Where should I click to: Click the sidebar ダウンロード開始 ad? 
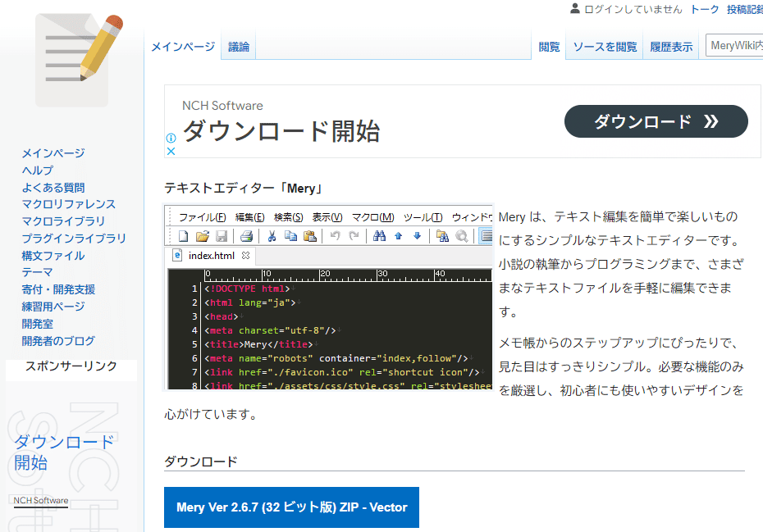coord(64,452)
